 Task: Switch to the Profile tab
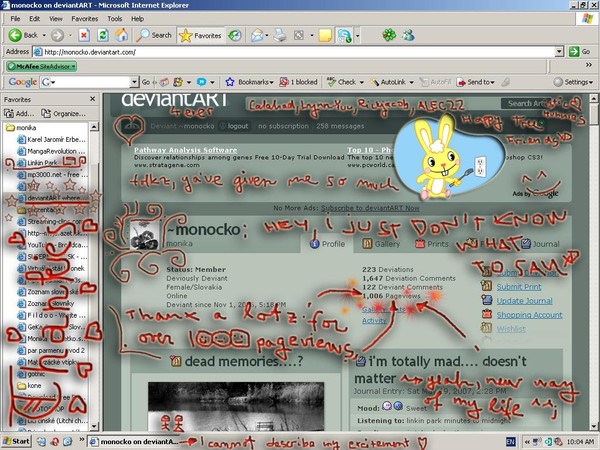coord(328,244)
